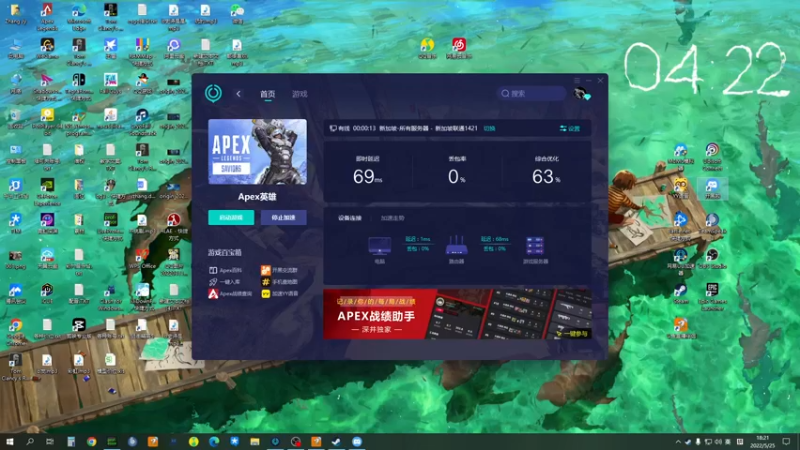The width and height of the screenshot is (800, 450).
Task: Open Chrome from the taskbar
Action: [x=91, y=441]
